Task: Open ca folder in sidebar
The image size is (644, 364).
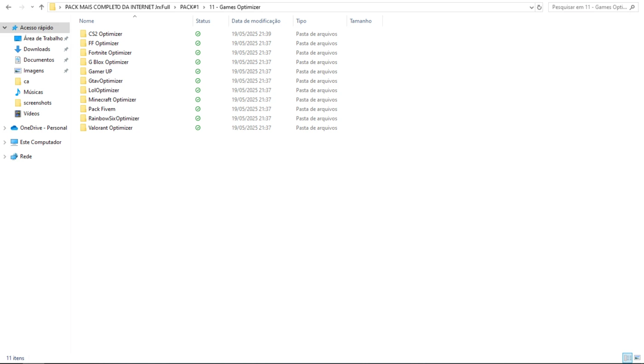Action: click(26, 81)
